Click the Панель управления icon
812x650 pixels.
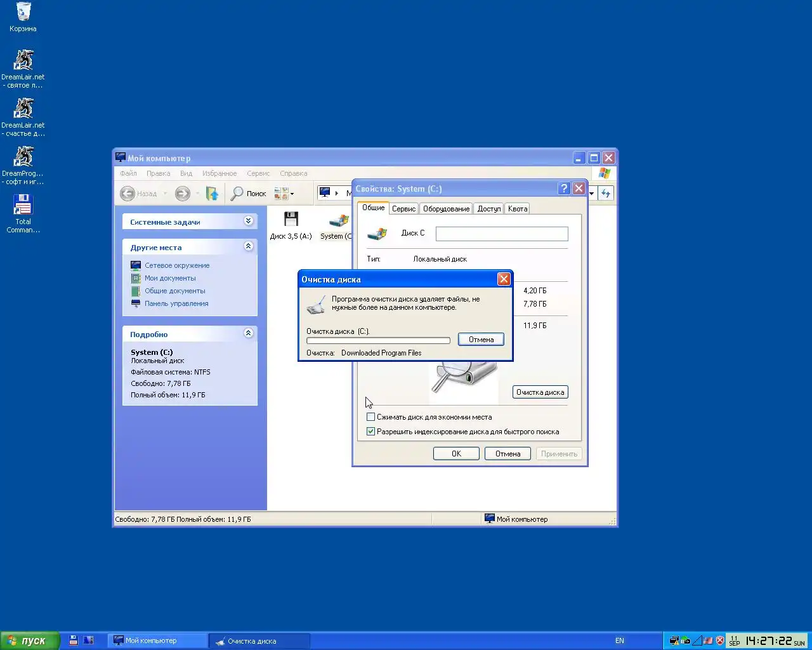[136, 303]
